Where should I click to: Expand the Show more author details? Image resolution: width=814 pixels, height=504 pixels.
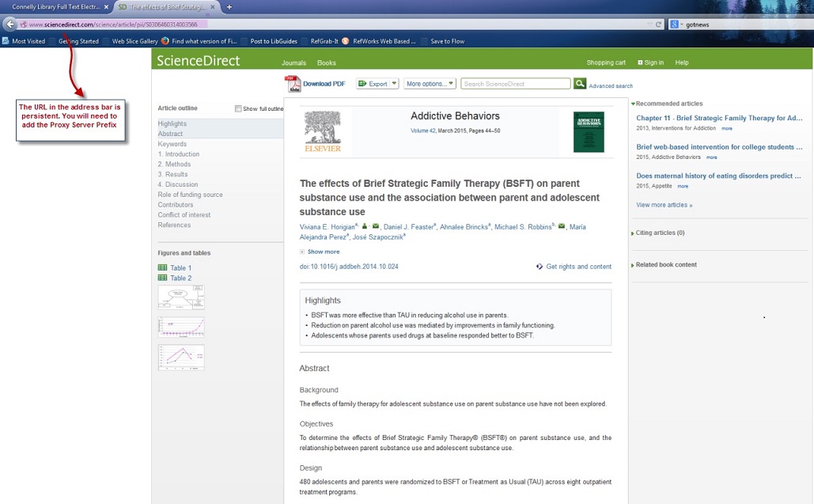(x=320, y=252)
